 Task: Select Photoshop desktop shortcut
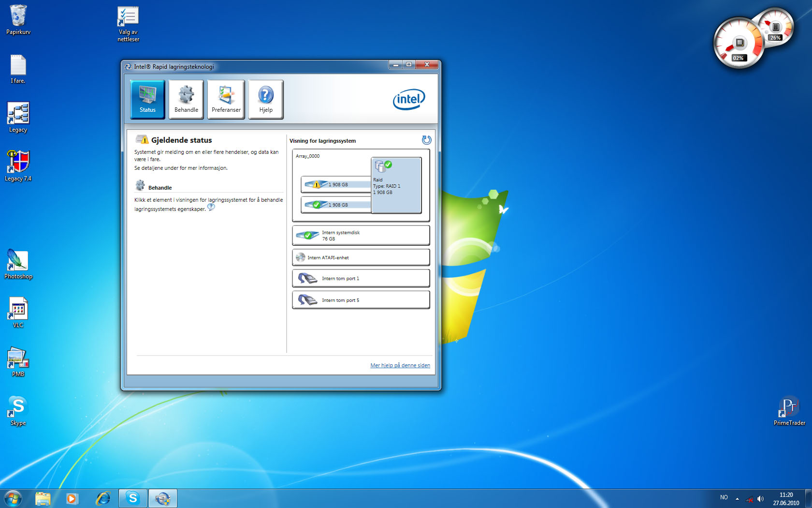click(x=18, y=264)
